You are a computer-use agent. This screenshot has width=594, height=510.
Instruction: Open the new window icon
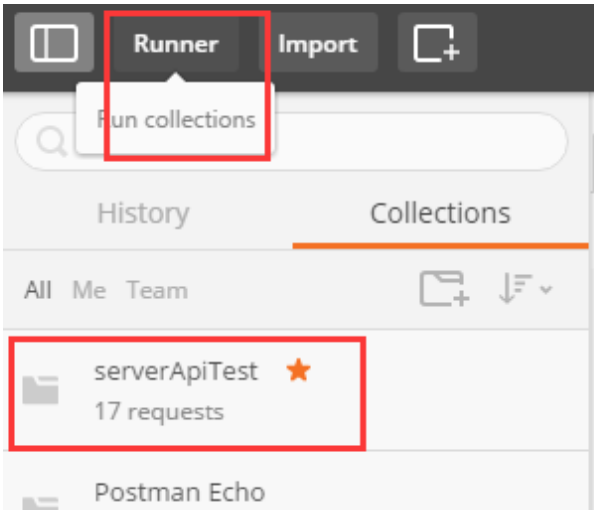437,42
